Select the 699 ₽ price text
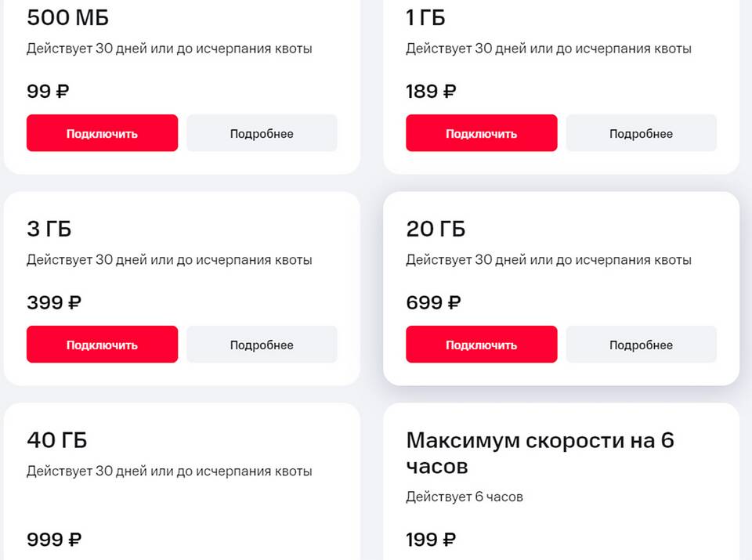 [433, 302]
